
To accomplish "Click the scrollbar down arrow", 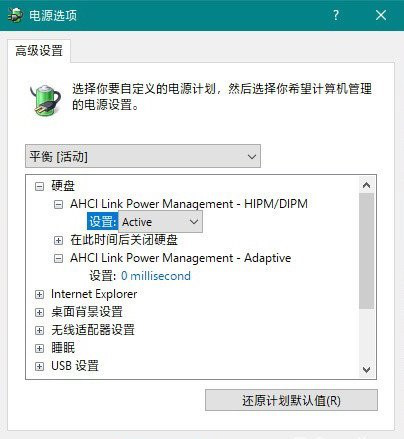I will click(367, 369).
